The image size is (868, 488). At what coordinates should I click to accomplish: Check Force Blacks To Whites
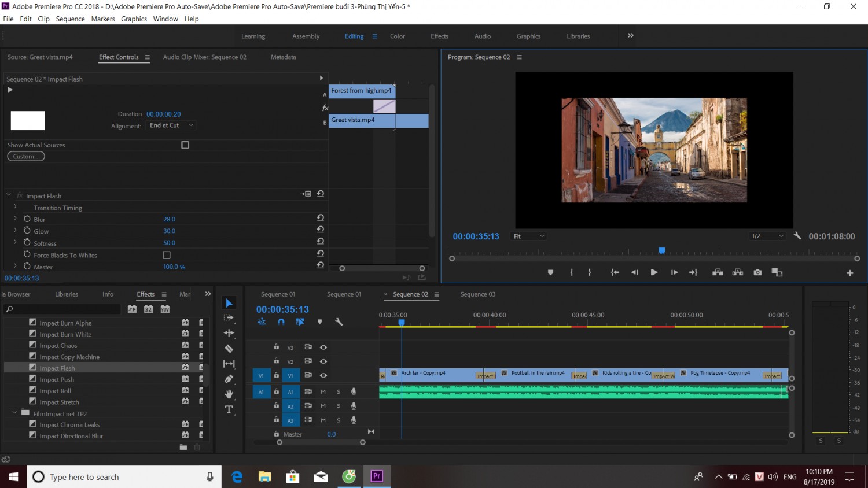pos(167,255)
